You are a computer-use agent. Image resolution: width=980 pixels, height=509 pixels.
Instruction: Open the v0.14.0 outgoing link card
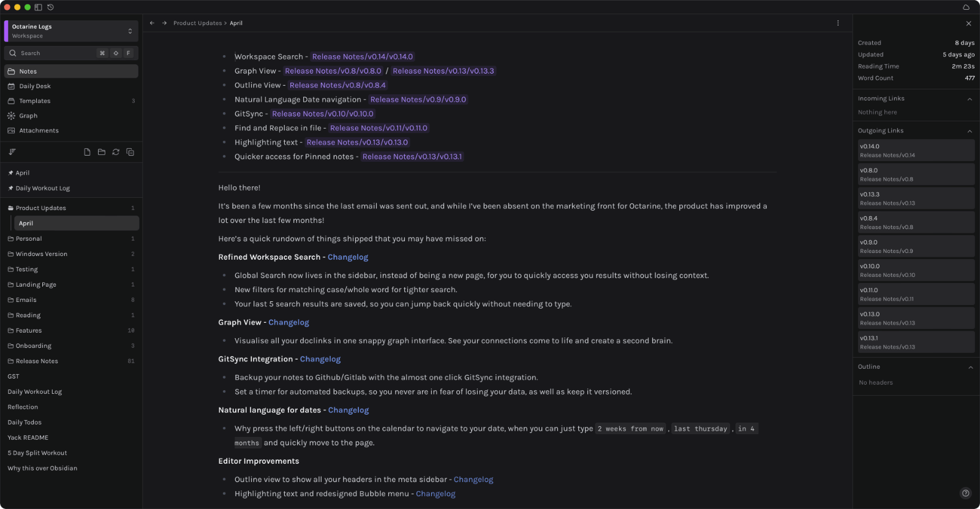pos(916,151)
